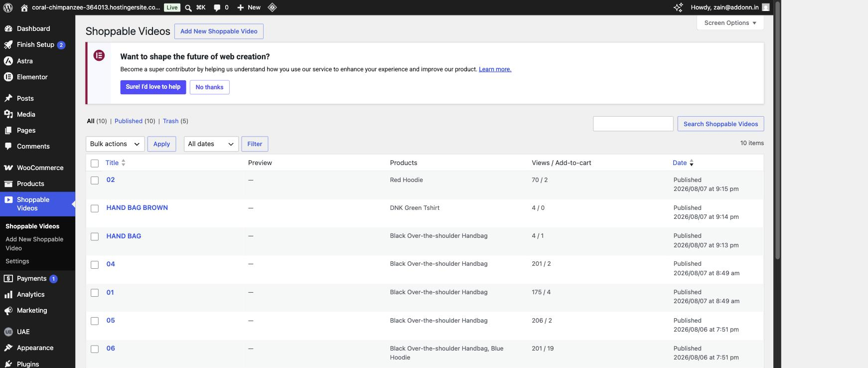
Task: Open the HAND BAG BROWN video title
Action: point(137,207)
